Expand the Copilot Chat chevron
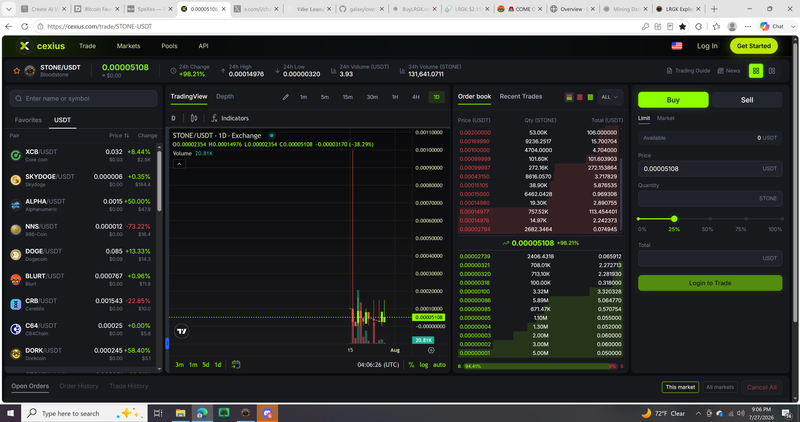800x422 pixels. coord(792,27)
